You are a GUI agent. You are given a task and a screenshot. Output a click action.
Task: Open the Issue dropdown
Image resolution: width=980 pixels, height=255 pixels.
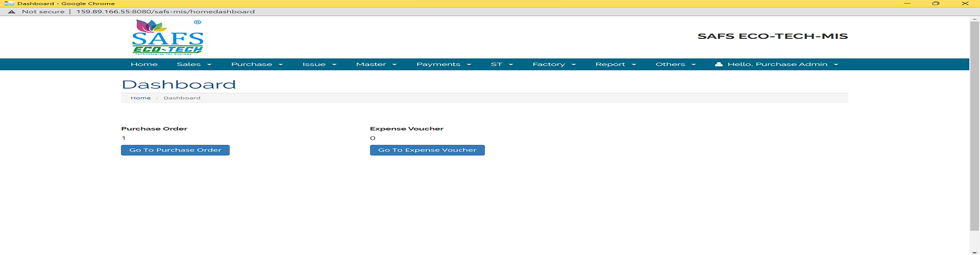coord(319,64)
